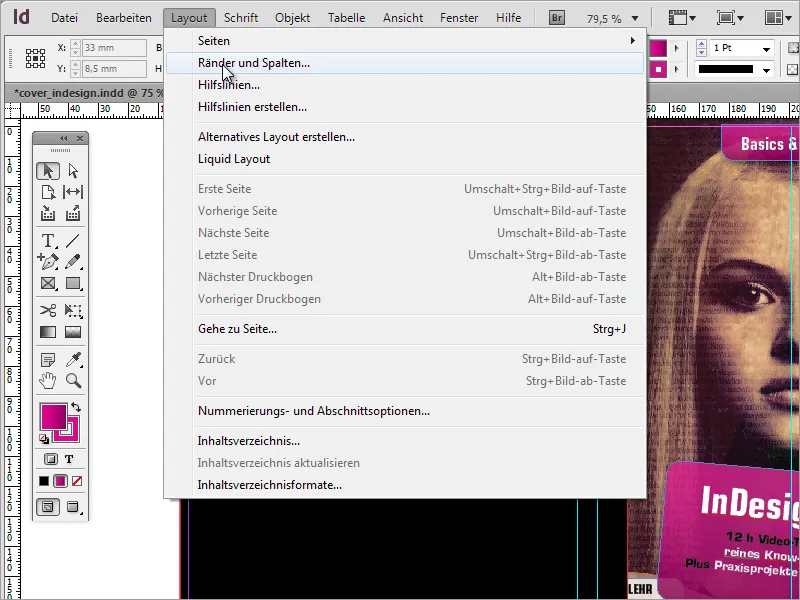
Task: Activate the Note tool
Action: pos(48,360)
